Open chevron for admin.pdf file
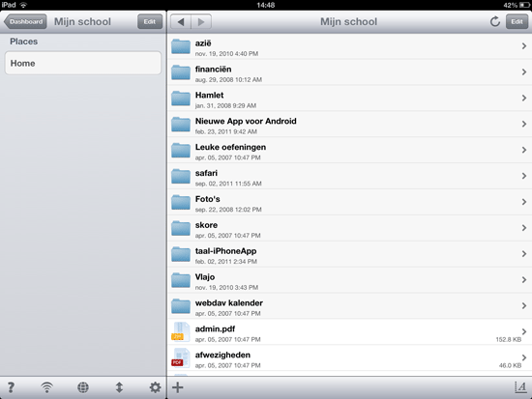Viewport: 532px width, 399px height. (524, 331)
